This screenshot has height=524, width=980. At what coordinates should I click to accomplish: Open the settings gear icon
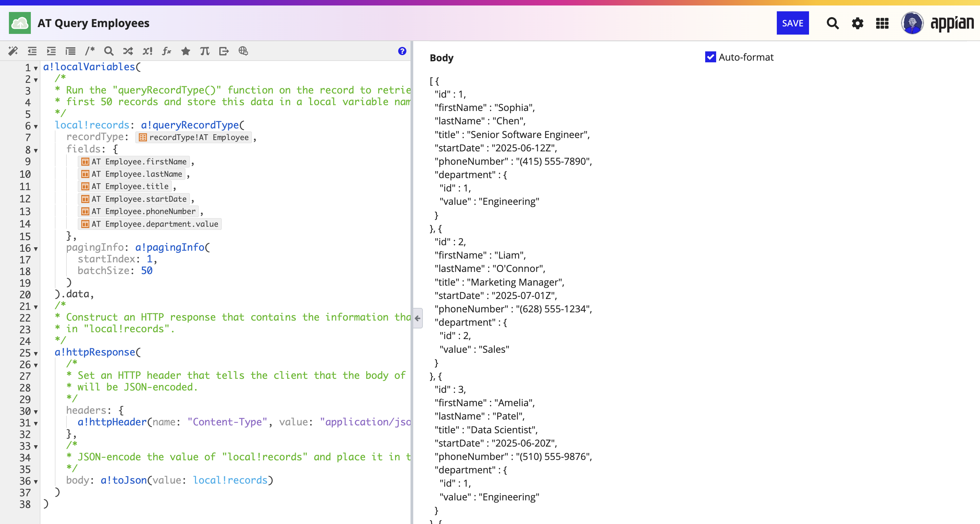[x=857, y=23]
